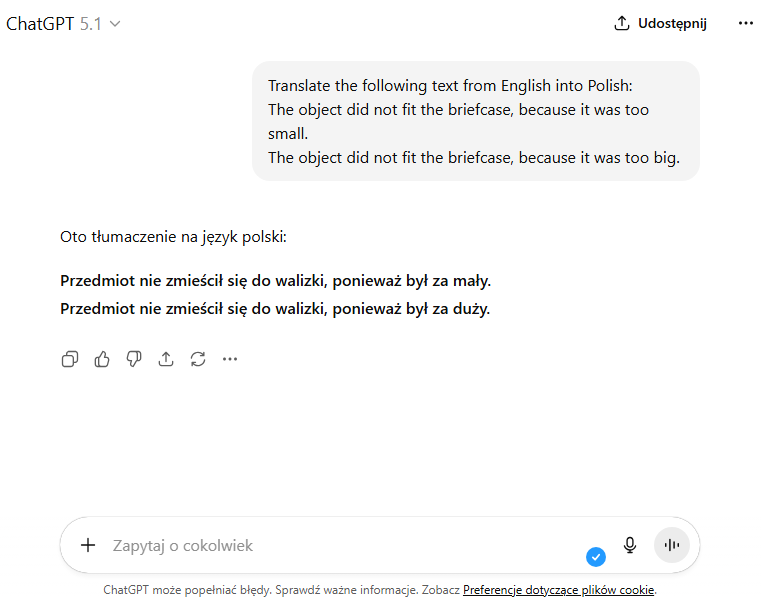Screen dimensions: 761x597
Task: Click the share icon below the response
Action: pyautogui.click(x=166, y=359)
